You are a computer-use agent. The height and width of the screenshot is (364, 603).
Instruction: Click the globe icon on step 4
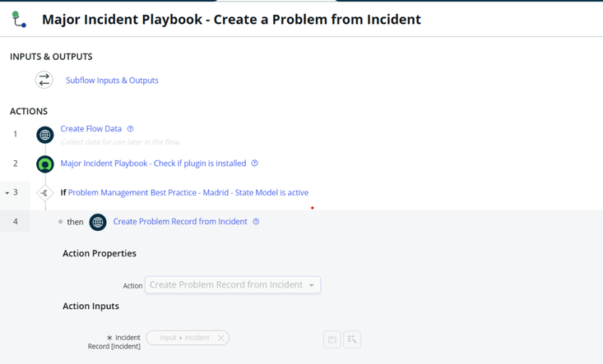[98, 222]
